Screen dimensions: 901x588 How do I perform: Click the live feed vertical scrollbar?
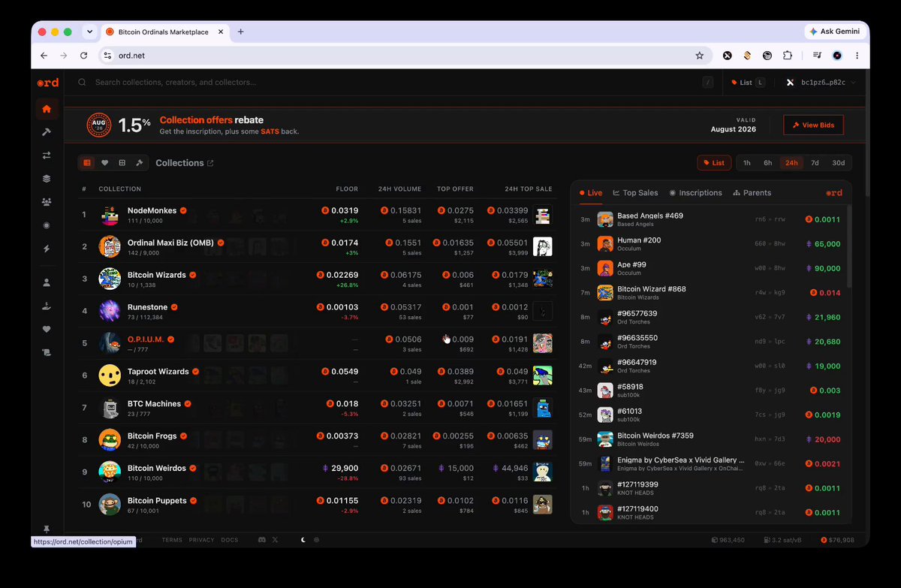pyautogui.click(x=849, y=246)
